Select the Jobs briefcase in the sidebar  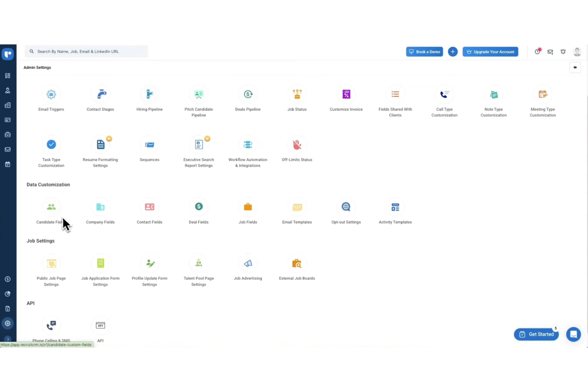click(8, 134)
